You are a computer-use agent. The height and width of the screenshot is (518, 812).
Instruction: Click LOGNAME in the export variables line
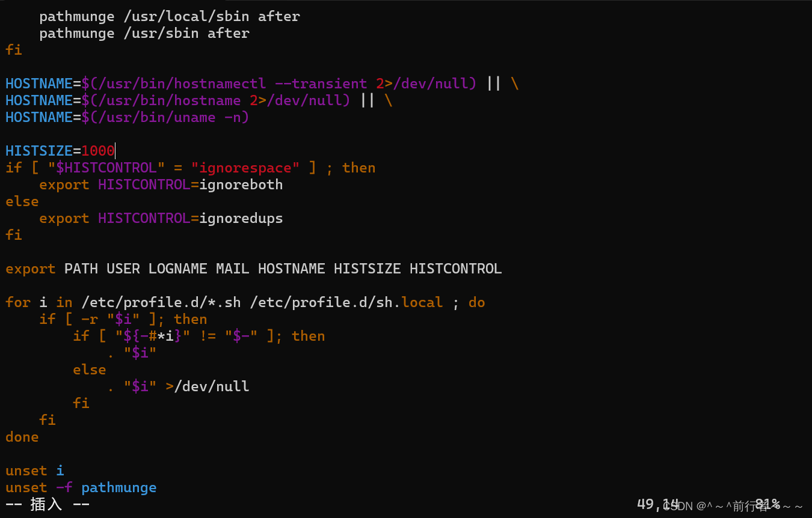coord(178,269)
